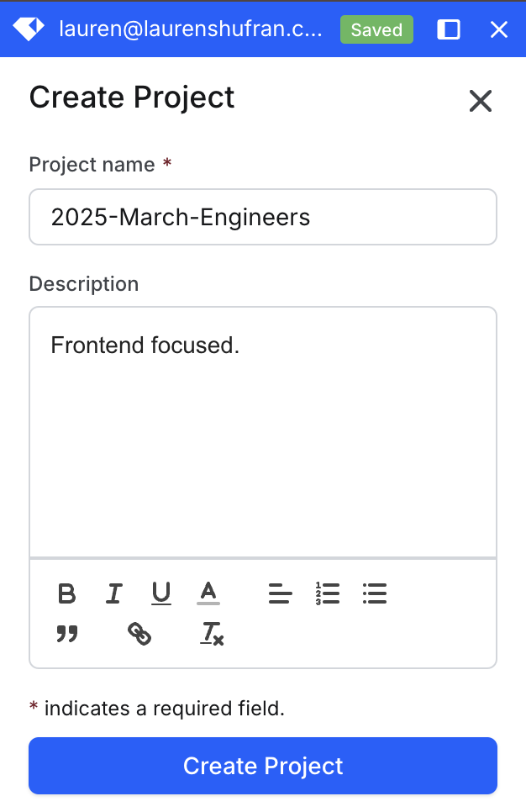The height and width of the screenshot is (812, 526).
Task: Select the lauren@laurenshufran account label
Action: [191, 29]
